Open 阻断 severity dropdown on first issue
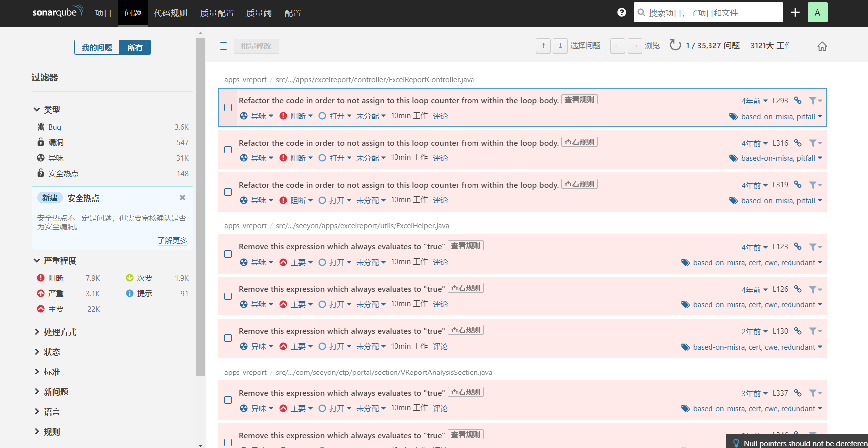 click(297, 116)
